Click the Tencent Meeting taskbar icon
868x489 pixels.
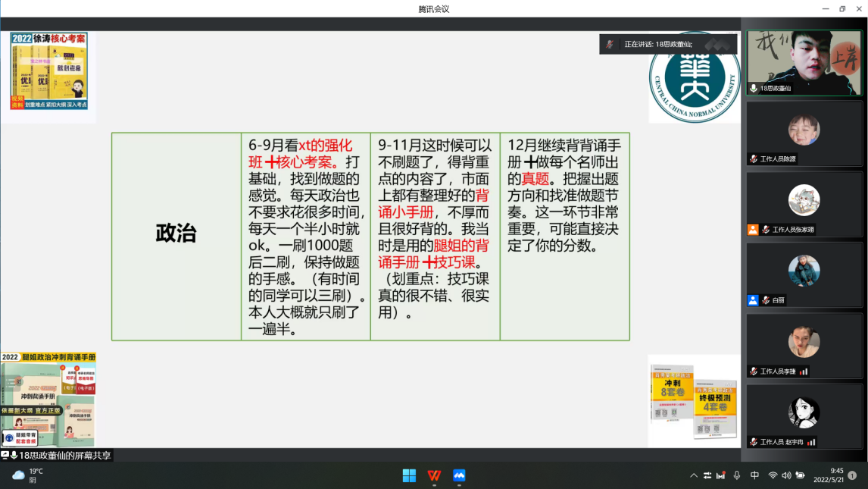(x=459, y=475)
